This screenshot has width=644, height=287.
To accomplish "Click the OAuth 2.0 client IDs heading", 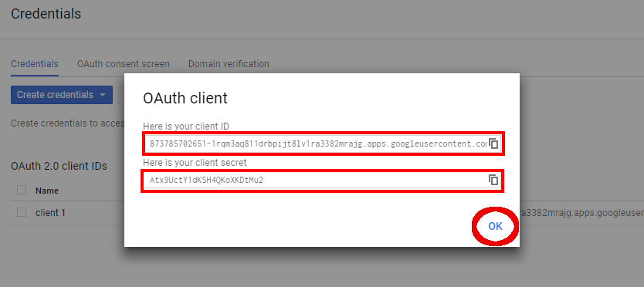I will tap(59, 167).
